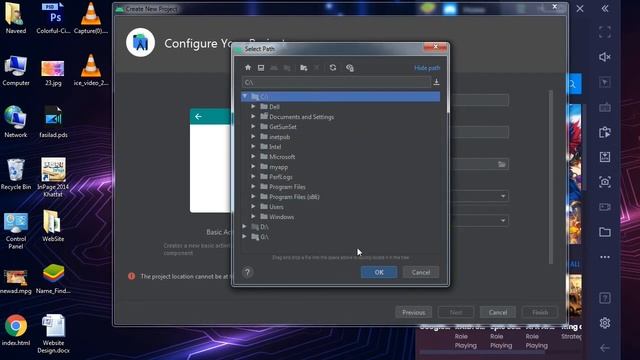Open the Network desktop icon

tap(16, 122)
